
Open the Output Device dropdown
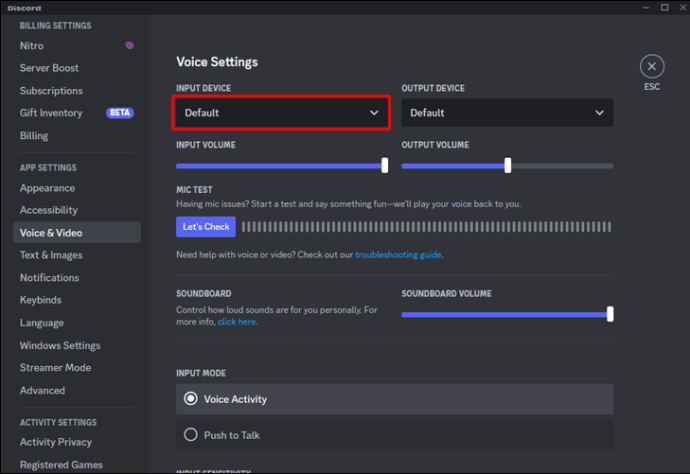point(507,113)
